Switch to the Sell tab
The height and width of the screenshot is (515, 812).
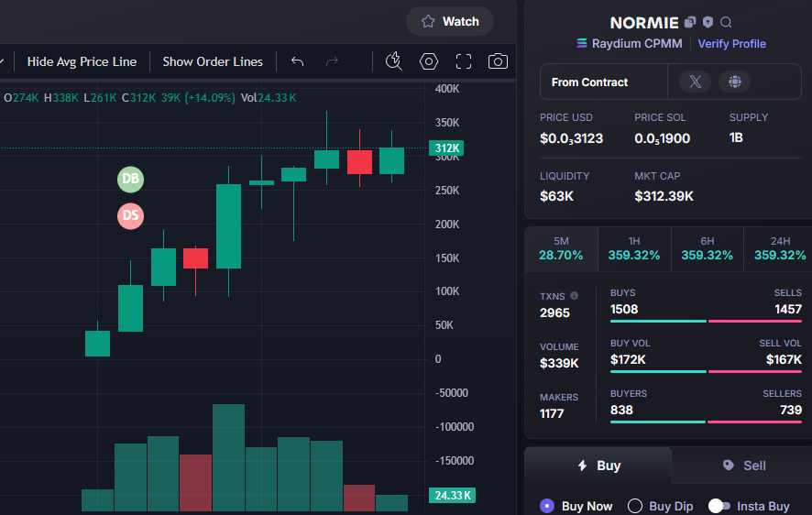tap(743, 466)
